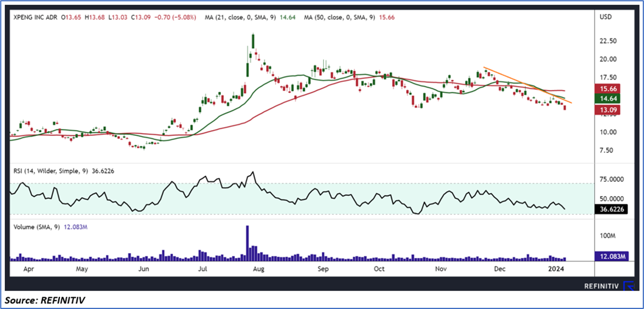Click the 17.50 price axis label

click(x=608, y=77)
